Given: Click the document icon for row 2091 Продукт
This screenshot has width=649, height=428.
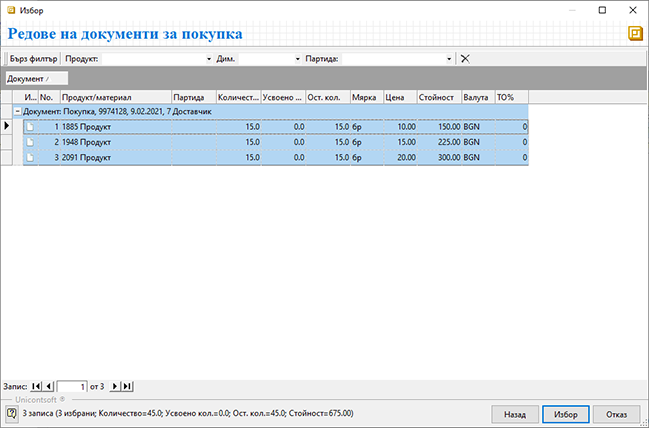Looking at the screenshot, I should (x=30, y=157).
